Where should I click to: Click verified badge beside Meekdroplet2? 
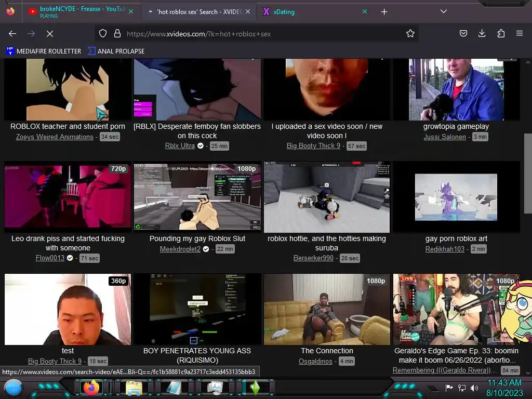tap(206, 249)
